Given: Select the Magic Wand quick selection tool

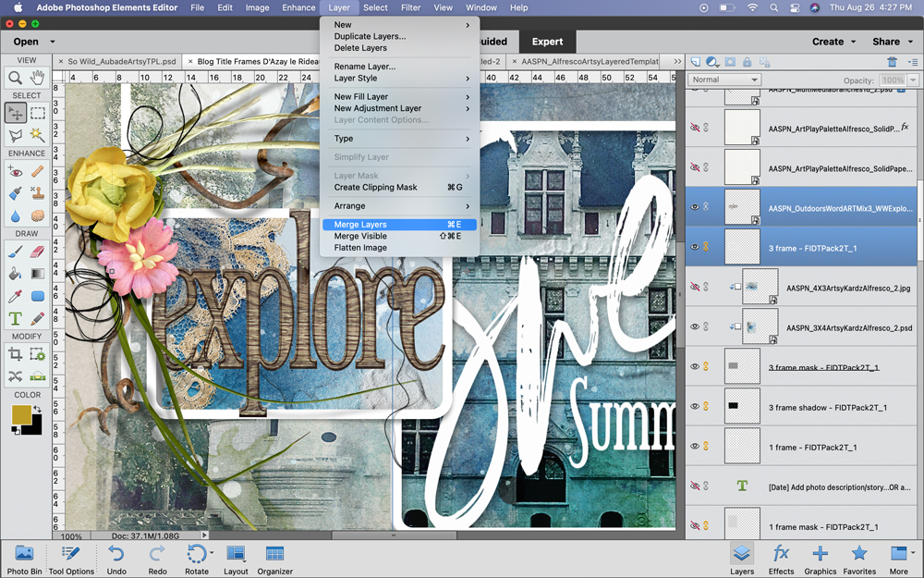Looking at the screenshot, I should [38, 135].
